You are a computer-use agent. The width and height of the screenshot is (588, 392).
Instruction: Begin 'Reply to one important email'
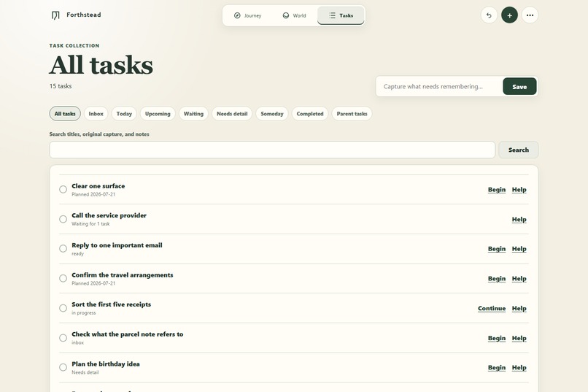tap(497, 249)
